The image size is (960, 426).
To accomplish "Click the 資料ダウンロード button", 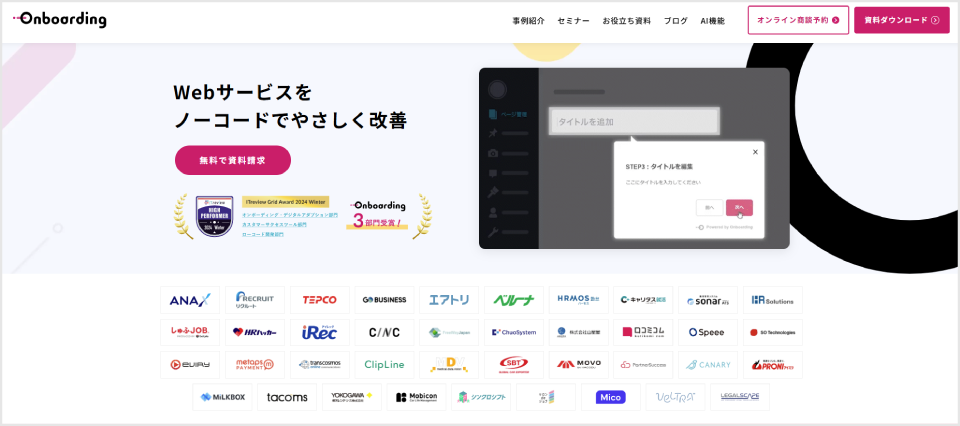I will click(x=902, y=20).
